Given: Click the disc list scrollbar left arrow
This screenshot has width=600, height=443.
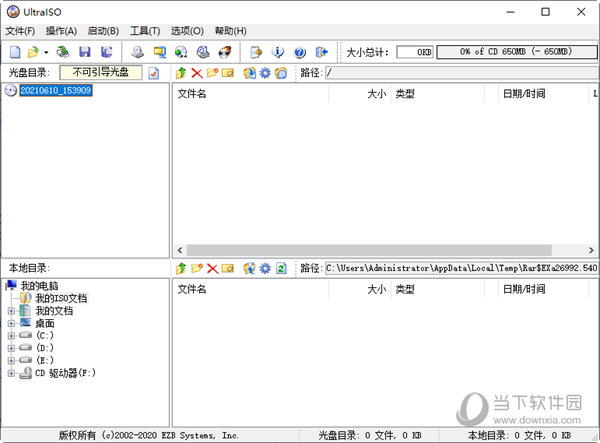Looking at the screenshot, I should 180,250.
